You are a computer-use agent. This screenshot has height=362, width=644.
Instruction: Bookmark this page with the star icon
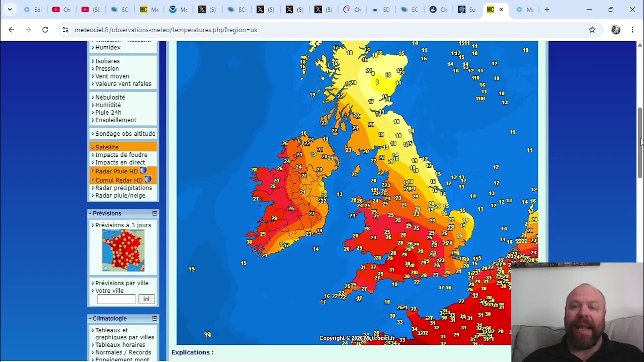592,30
